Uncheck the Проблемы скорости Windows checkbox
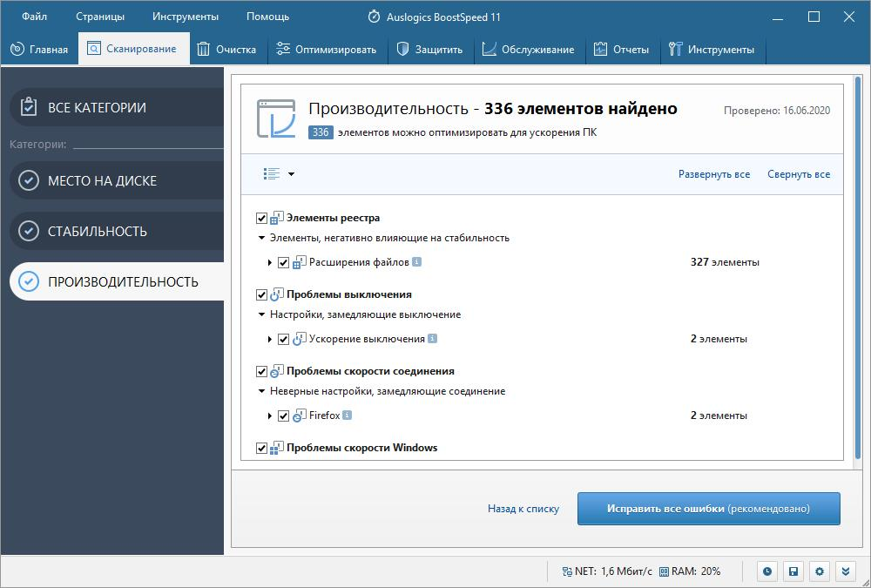Image resolution: width=871 pixels, height=588 pixels. coord(261,448)
